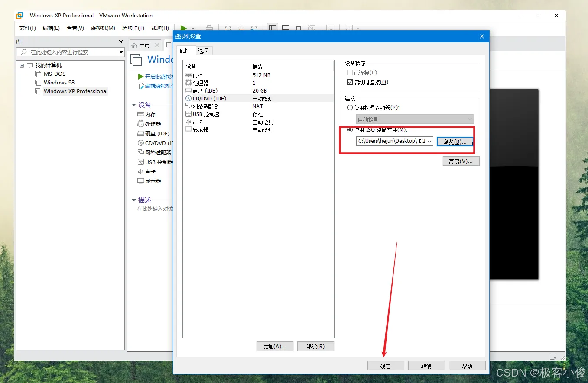Image resolution: width=588 pixels, height=383 pixels.
Task: Click the 编辑虚拟机设置 link
Action: point(155,86)
